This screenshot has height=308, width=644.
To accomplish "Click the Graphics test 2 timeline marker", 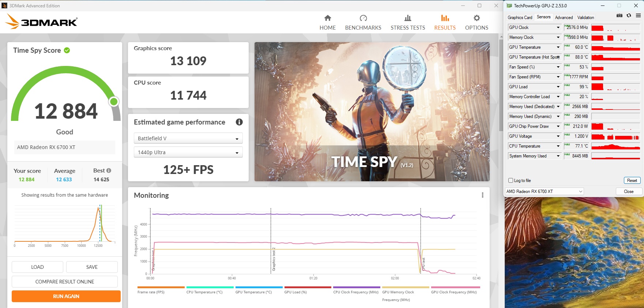I will 274,259.
